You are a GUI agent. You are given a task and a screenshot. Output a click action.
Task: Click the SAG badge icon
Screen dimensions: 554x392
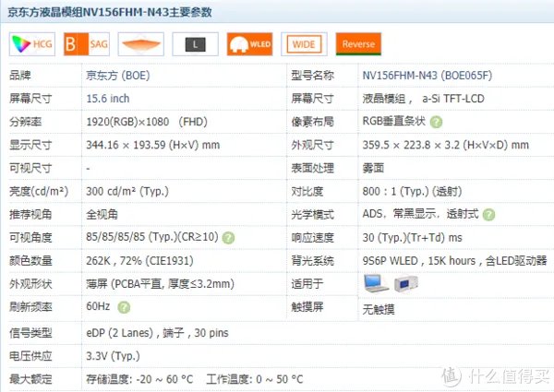(x=87, y=44)
